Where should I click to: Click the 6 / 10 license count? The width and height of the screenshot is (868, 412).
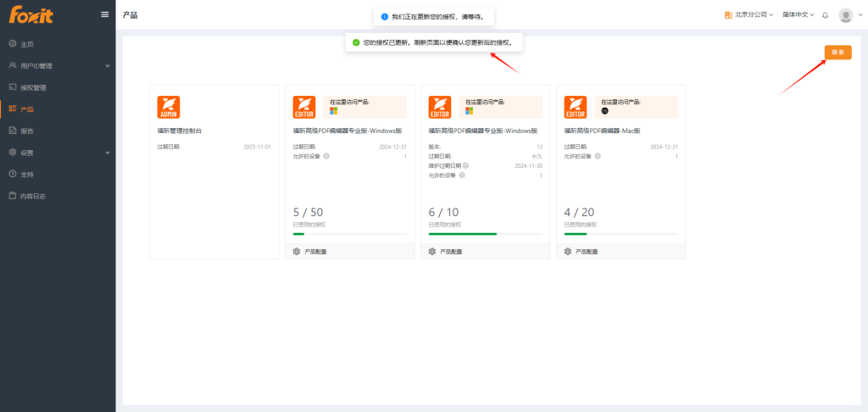click(443, 212)
